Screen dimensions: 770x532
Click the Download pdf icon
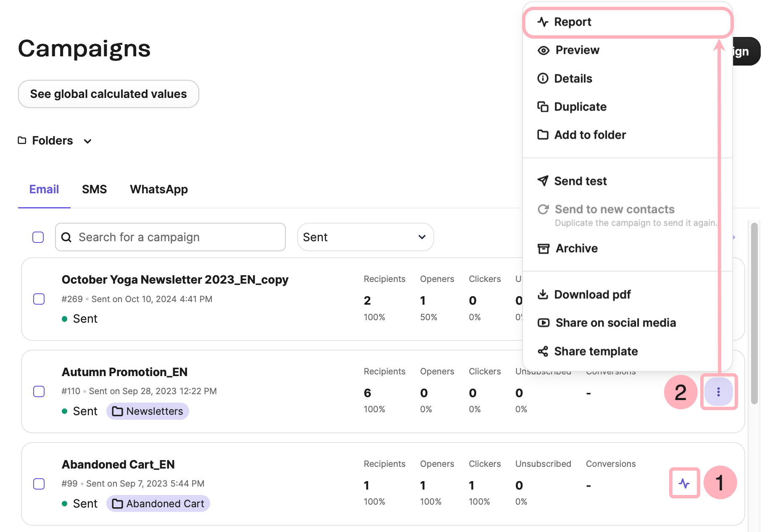click(x=543, y=295)
